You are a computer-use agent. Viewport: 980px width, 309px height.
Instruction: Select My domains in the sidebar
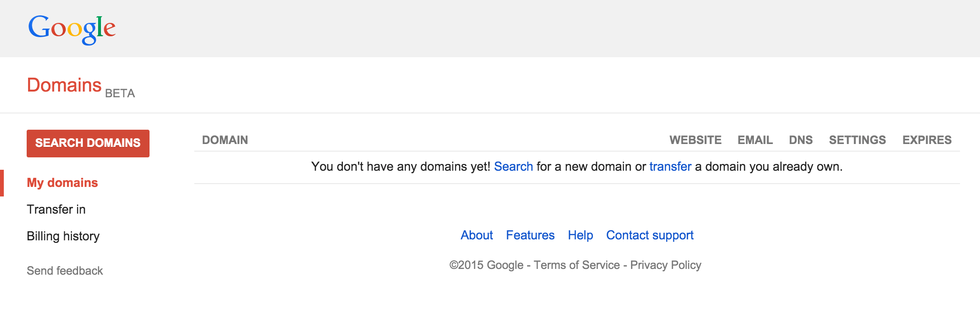pos(62,183)
